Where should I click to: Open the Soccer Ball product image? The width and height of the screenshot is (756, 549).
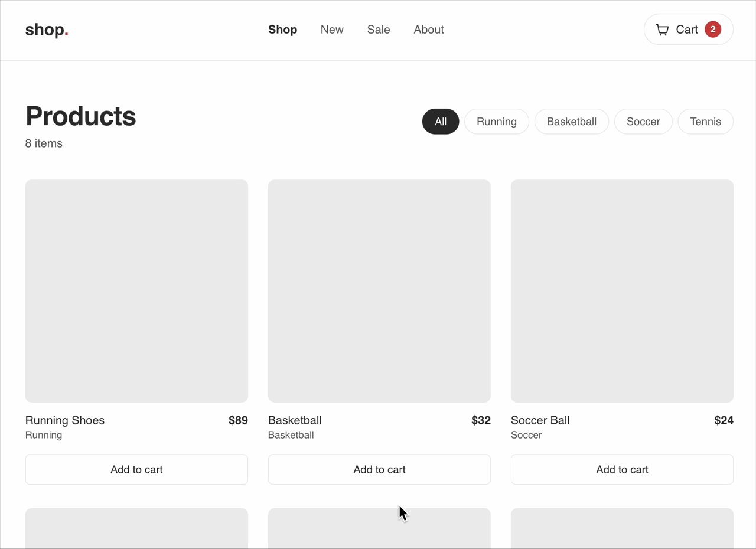click(622, 291)
